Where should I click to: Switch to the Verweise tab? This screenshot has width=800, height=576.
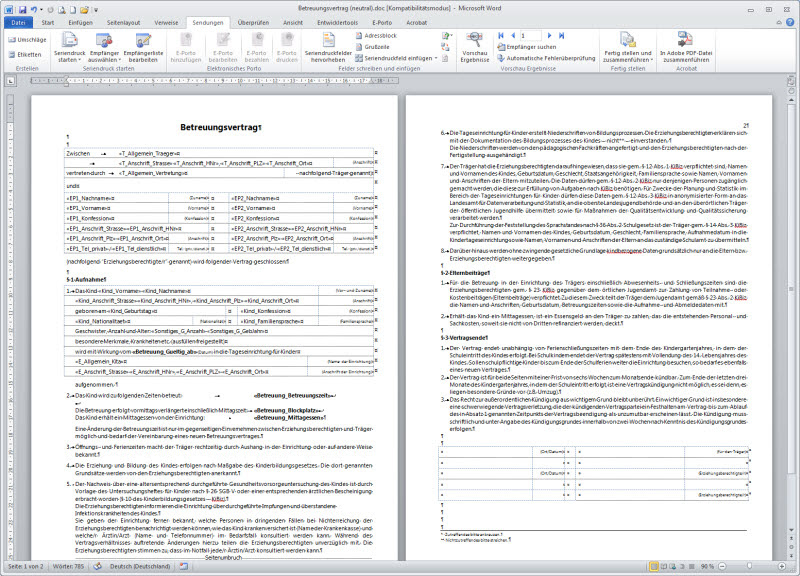(x=166, y=22)
